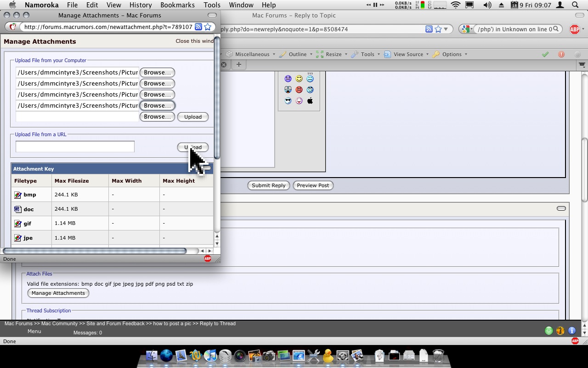Image resolution: width=588 pixels, height=368 pixels.
Task: Insert the yellow smiling face smiley
Action: [299, 79]
